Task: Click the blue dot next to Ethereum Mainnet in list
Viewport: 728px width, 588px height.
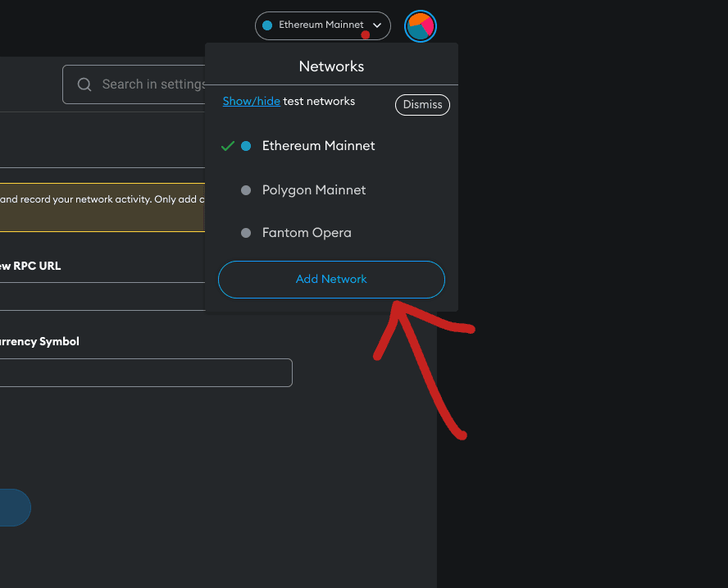Action: click(246, 146)
